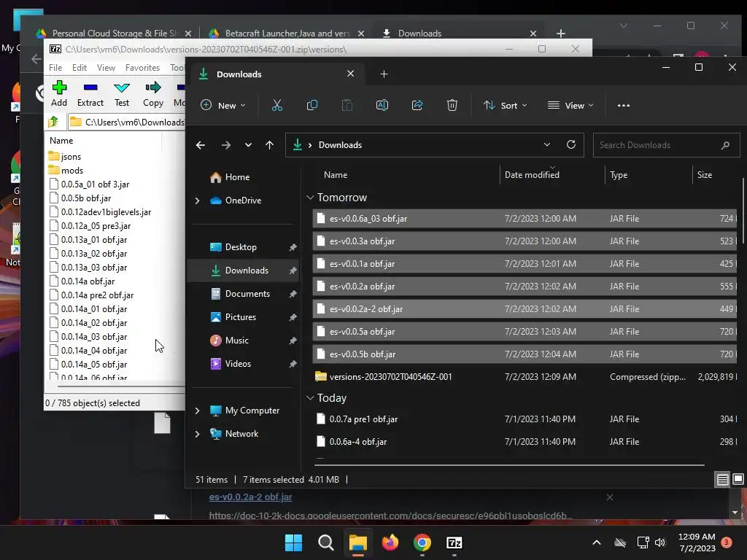Open taskbar Search icon

[x=326, y=542]
